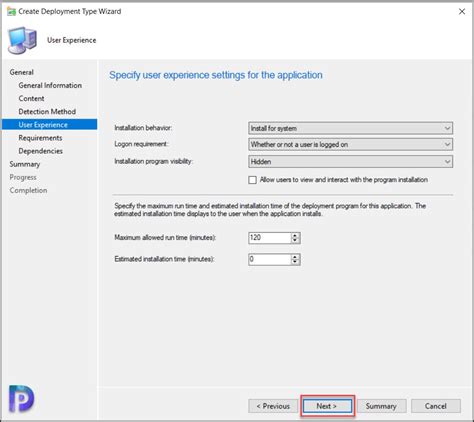The height and width of the screenshot is (422, 474).
Task: Click 'Maximum allowed run time (minutes):' label
Action: pos(165,238)
